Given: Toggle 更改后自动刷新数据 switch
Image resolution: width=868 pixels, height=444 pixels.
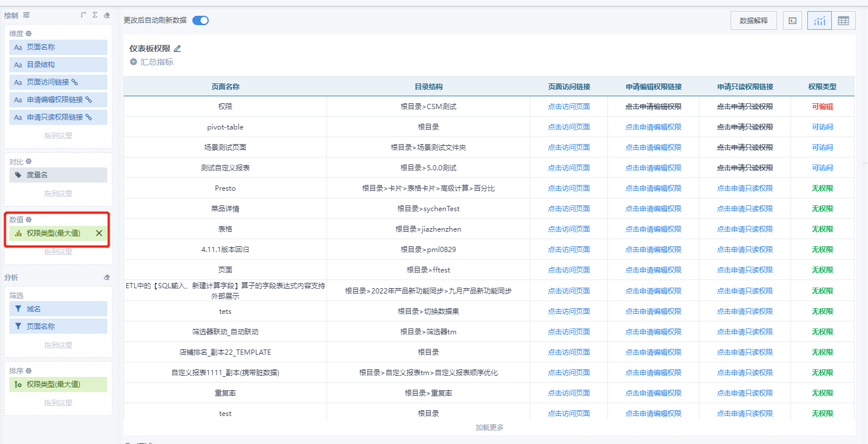Looking at the screenshot, I should click(201, 20).
